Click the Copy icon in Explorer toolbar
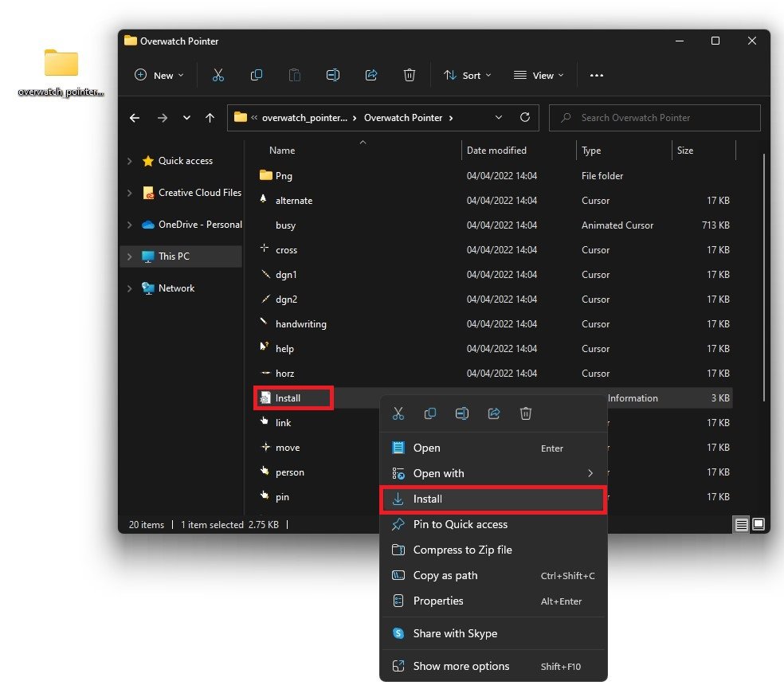Image resolution: width=784 pixels, height=697 pixels. tap(257, 75)
